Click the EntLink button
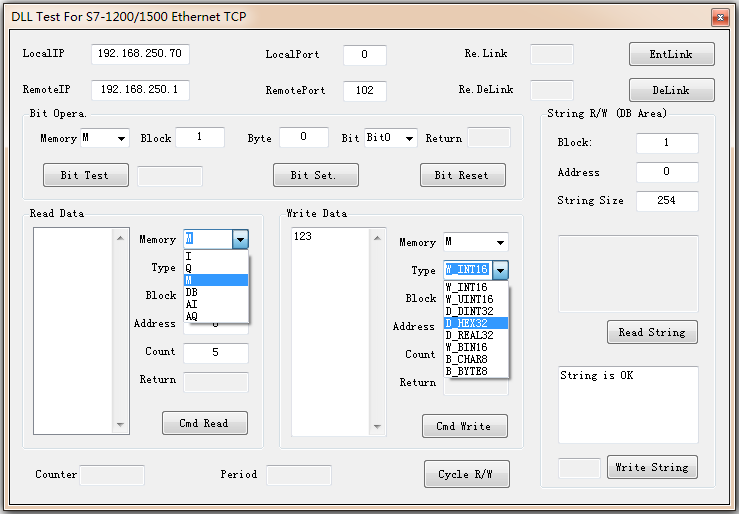Screen dimensions: 739x514 coord(671,54)
